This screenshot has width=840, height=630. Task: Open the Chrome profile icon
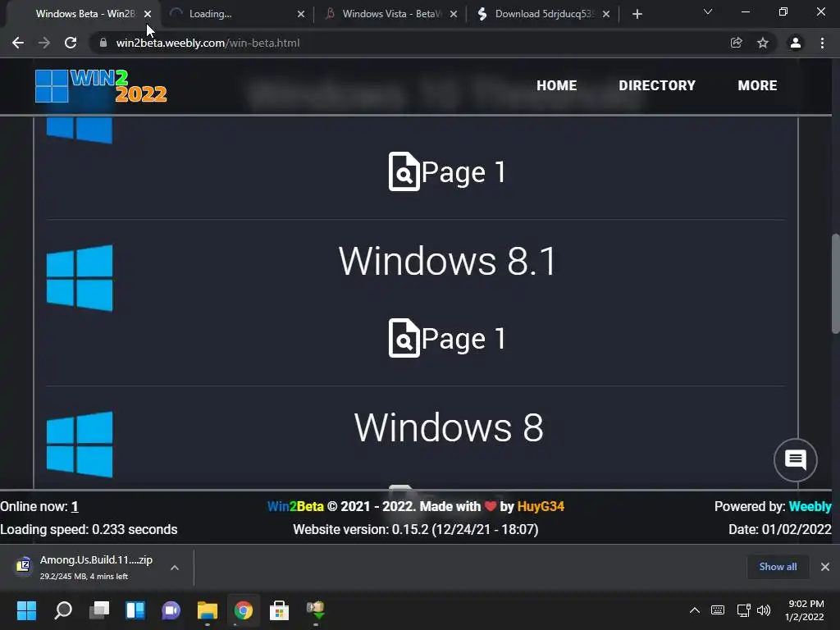tap(796, 43)
